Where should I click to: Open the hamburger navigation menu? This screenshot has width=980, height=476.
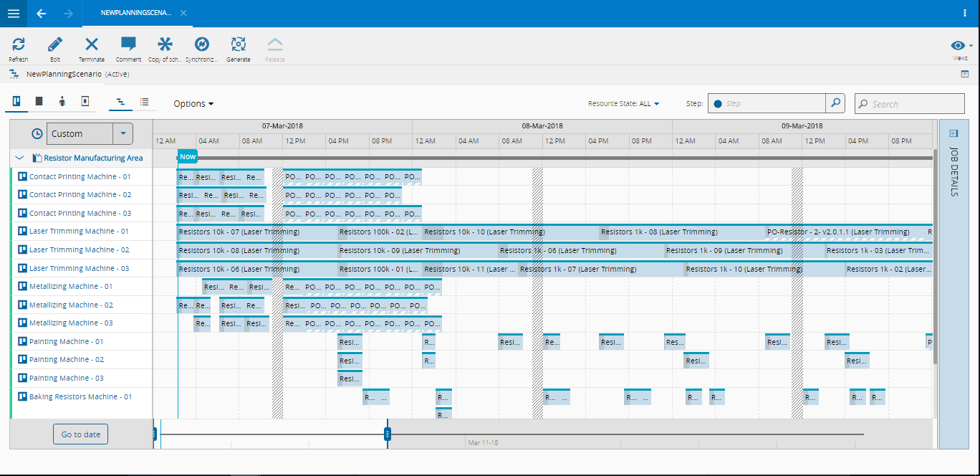pos(14,14)
